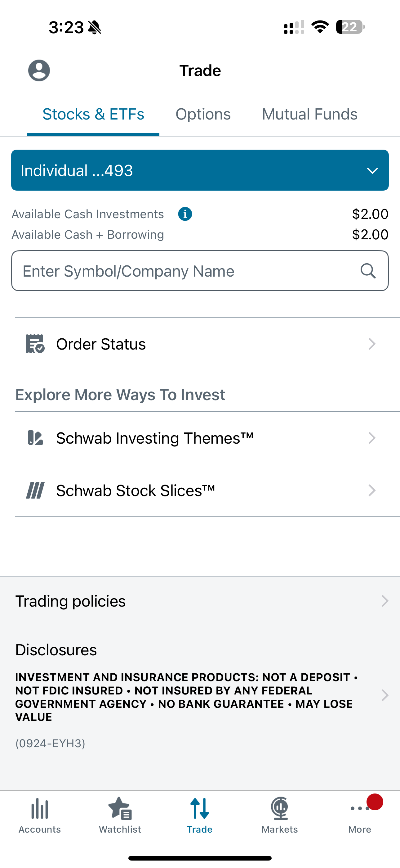This screenshot has height=868, width=400.
Task: Tap the Order Status receipt icon
Action: point(35,344)
